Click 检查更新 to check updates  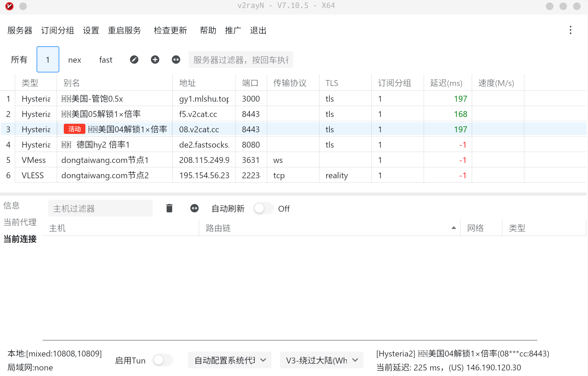tap(170, 31)
